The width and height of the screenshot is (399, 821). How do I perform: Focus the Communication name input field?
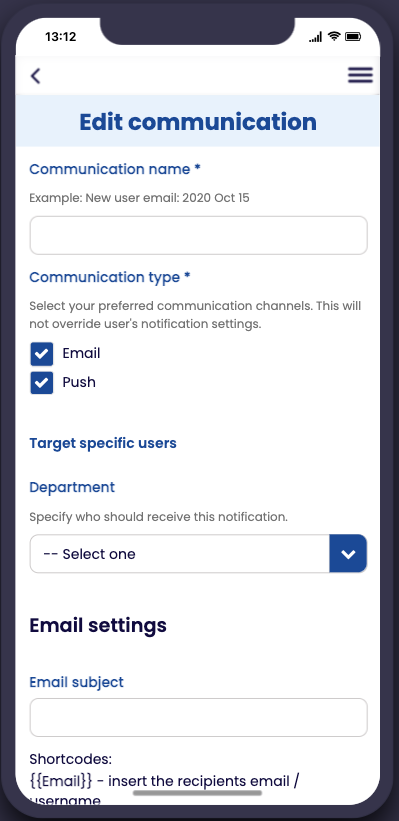[x=198, y=236]
